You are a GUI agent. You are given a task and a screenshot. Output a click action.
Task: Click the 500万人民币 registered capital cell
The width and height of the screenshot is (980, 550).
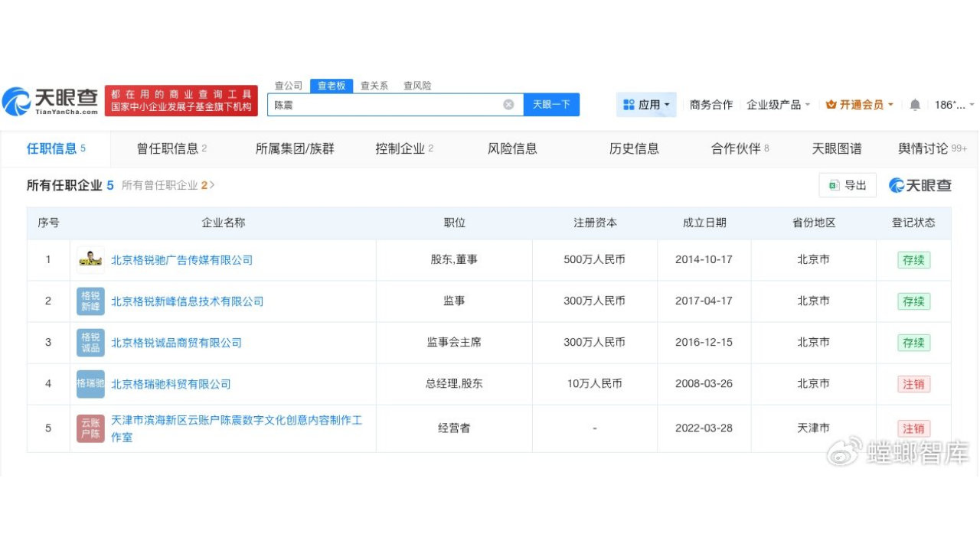tap(595, 260)
